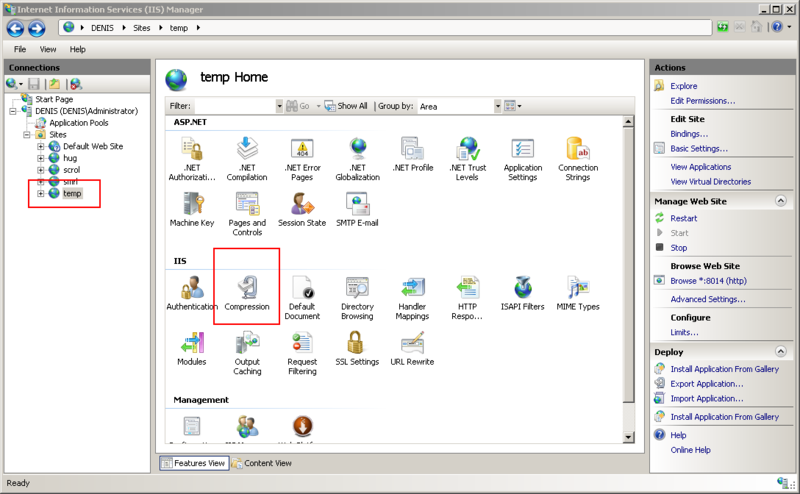Open the .NET Profile feature
The image size is (800, 494).
coord(413,154)
